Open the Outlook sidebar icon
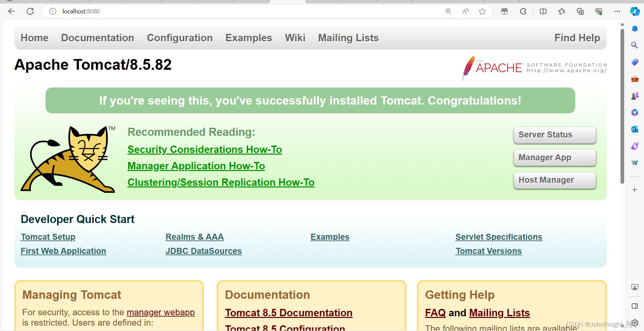The image size is (644, 331). pos(635,129)
